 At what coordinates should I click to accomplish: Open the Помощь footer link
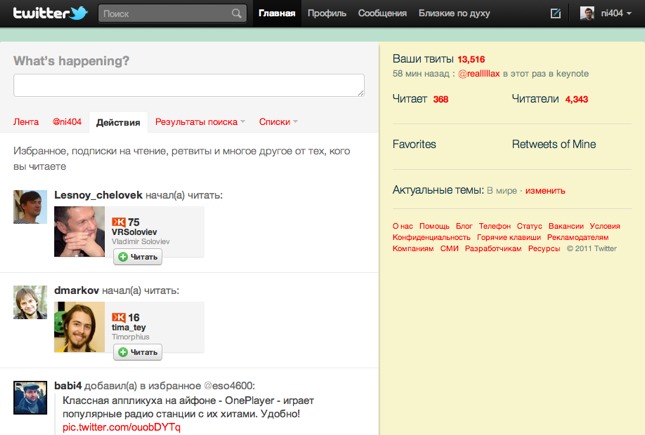coord(434,226)
